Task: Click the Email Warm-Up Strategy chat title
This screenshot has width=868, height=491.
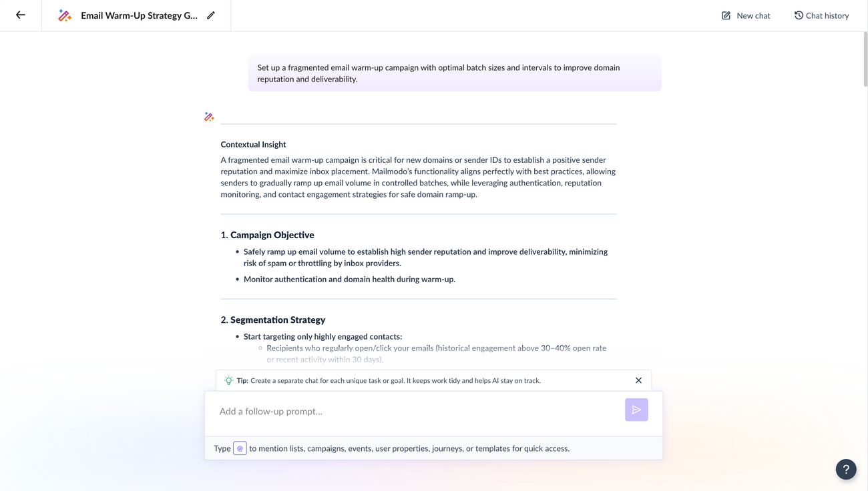Action: coord(140,15)
